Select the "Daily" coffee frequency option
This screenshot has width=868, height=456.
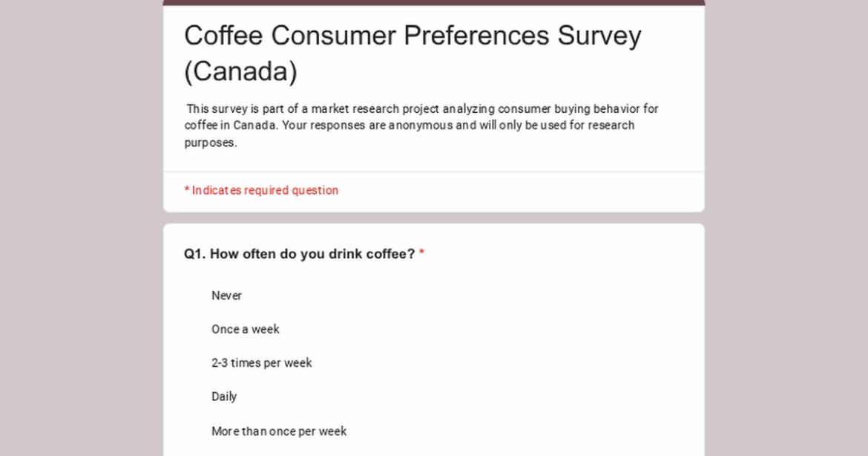[224, 397]
